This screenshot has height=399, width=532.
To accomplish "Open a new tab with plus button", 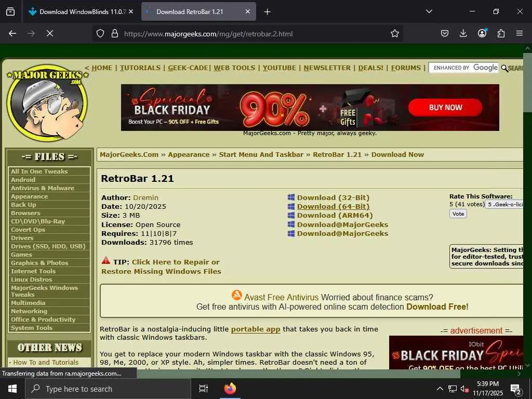I will coord(267,12).
